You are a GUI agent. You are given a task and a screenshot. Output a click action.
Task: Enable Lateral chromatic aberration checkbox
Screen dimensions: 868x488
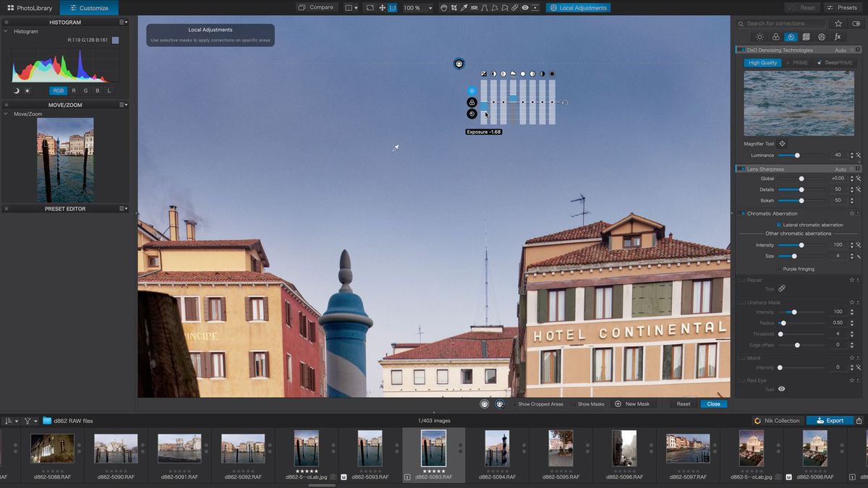pyautogui.click(x=778, y=225)
